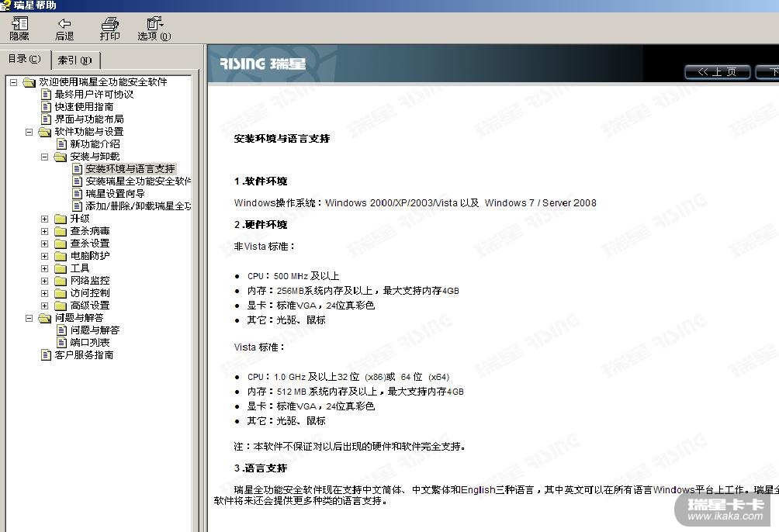The width and height of the screenshot is (779, 532).
Task: Click the 打印 (Print) toolbar icon
Action: coord(109,29)
